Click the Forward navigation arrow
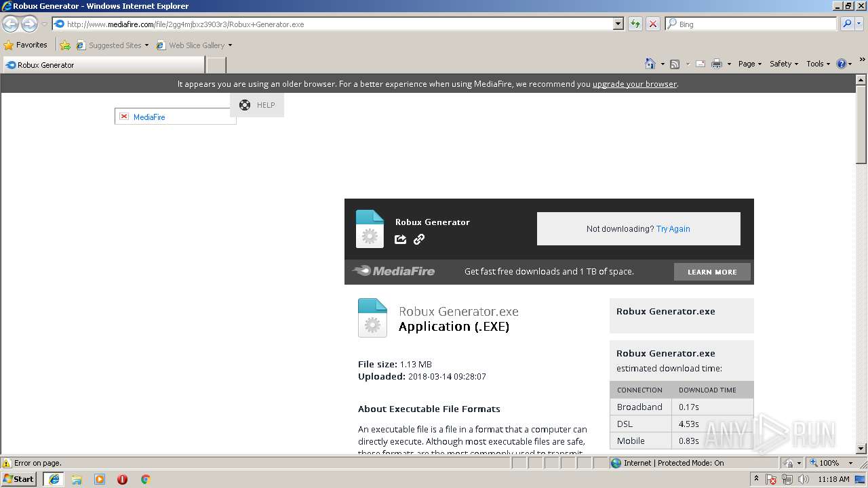 (29, 24)
